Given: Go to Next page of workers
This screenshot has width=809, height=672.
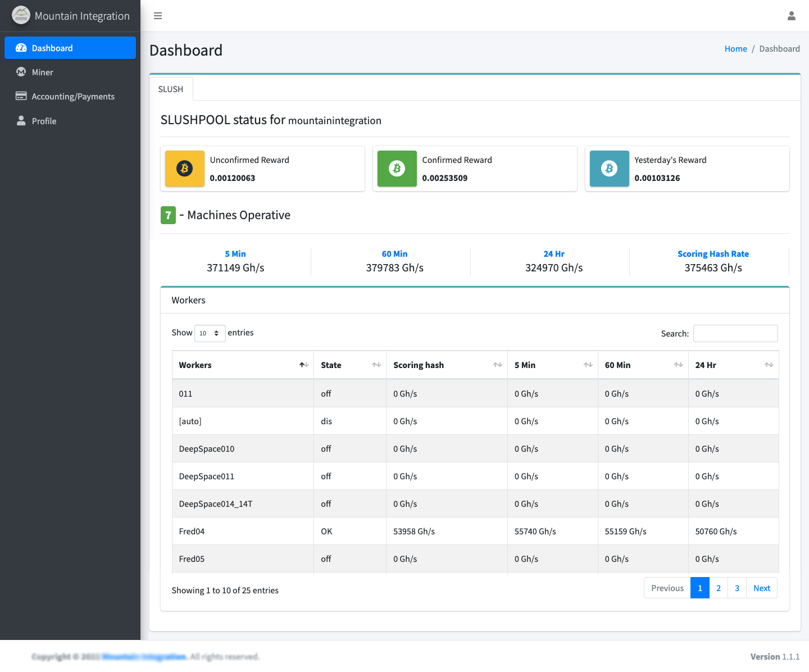Looking at the screenshot, I should [x=762, y=588].
